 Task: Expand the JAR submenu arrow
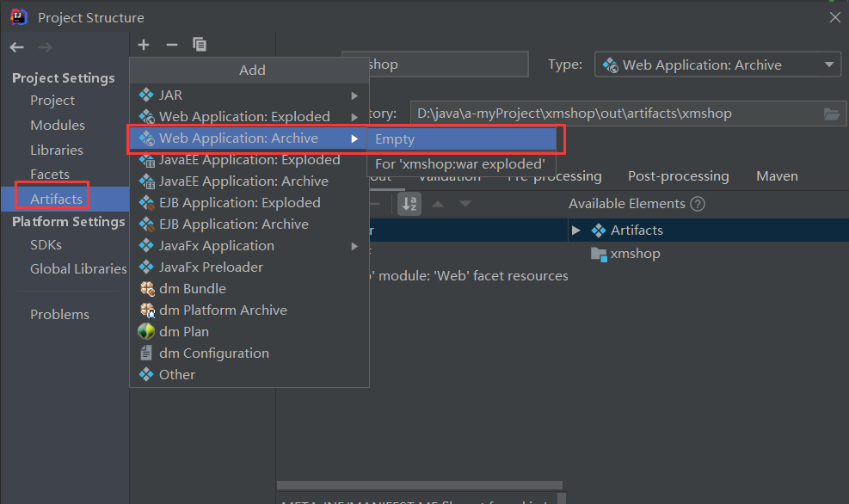point(354,95)
